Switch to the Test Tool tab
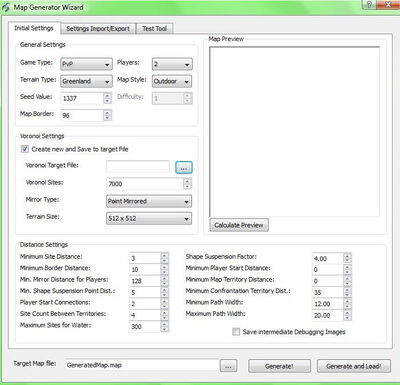 pyautogui.click(x=154, y=29)
